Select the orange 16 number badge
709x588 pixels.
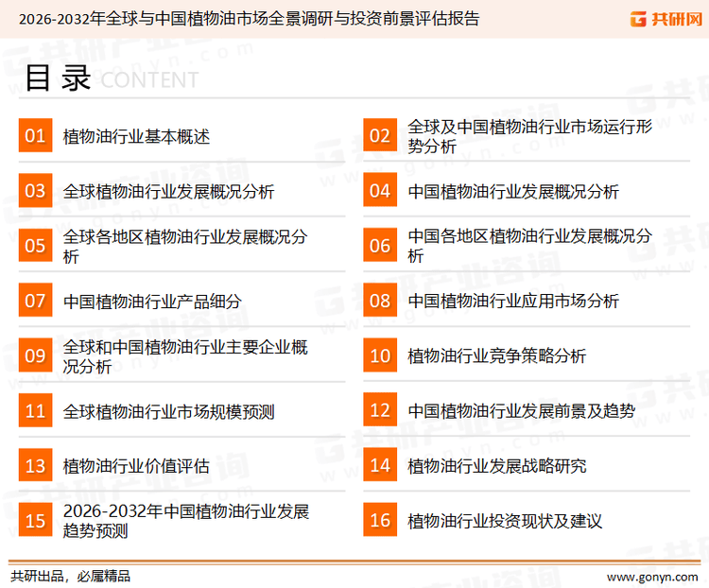[380, 520]
